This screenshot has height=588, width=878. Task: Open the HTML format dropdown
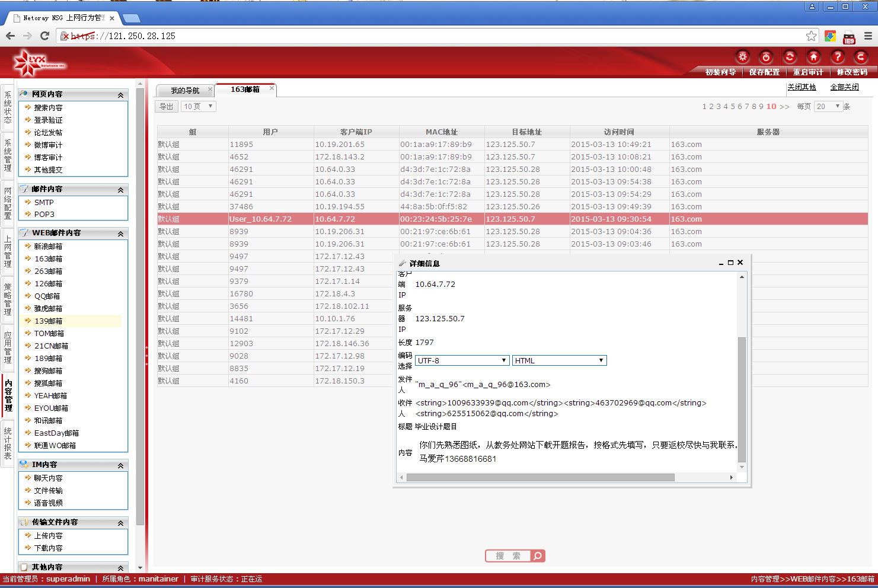(x=559, y=360)
